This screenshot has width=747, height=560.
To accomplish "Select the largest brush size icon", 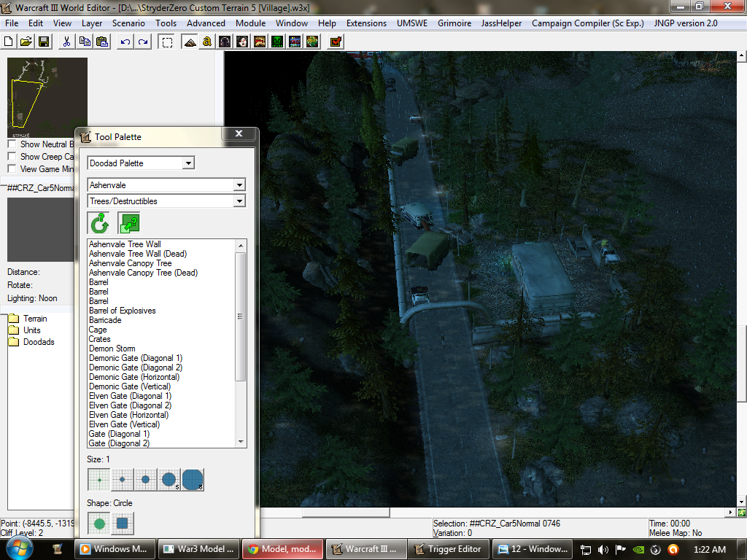I will (x=193, y=480).
